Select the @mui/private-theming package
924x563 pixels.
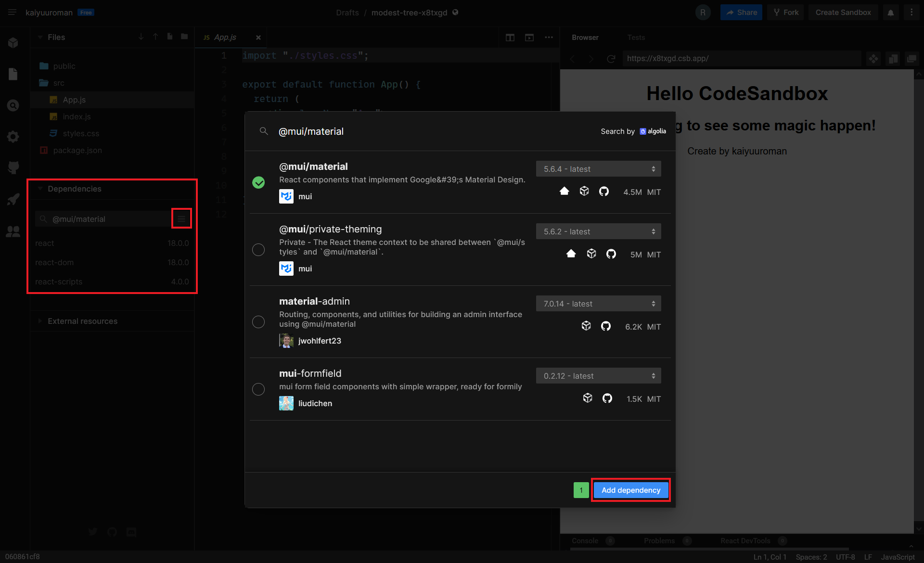[x=258, y=249]
